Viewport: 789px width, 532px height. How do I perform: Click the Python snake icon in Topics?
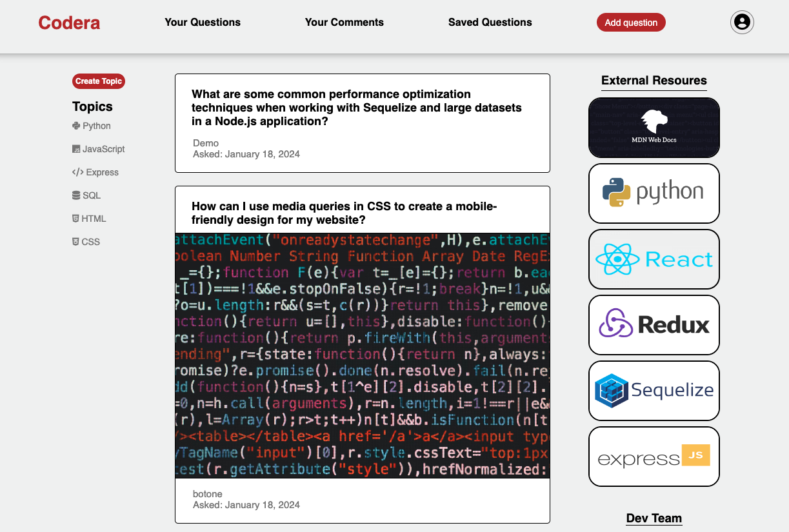tap(76, 126)
